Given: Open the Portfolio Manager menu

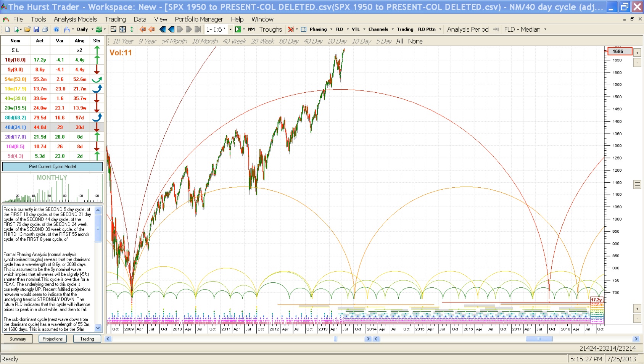Looking at the screenshot, I should 199,19.
